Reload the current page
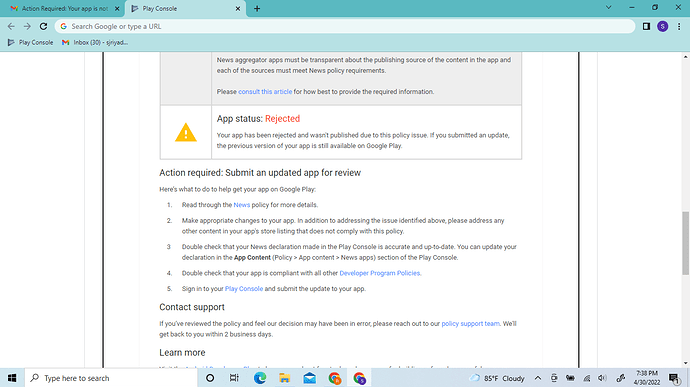 (x=43, y=26)
